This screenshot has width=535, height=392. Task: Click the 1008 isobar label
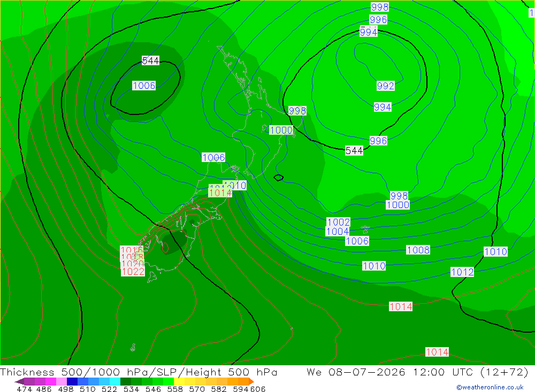tap(418, 250)
